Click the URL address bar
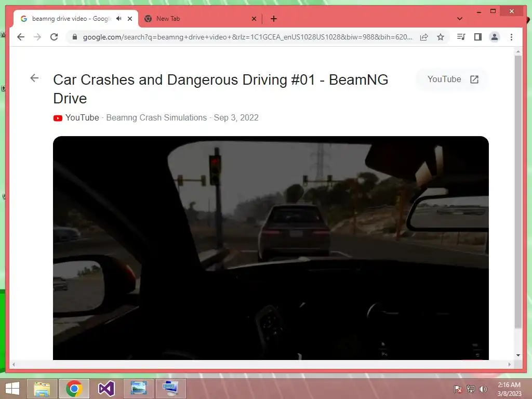 coord(248,37)
